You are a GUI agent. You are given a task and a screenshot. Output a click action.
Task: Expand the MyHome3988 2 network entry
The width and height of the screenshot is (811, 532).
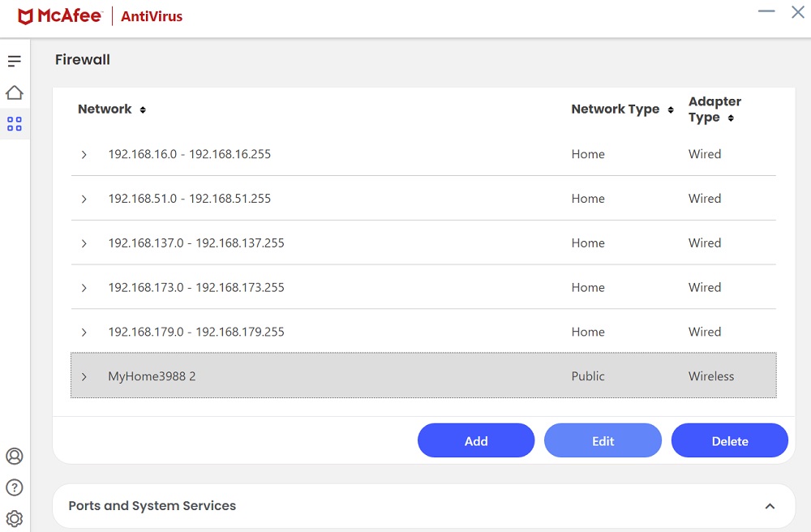pos(84,376)
